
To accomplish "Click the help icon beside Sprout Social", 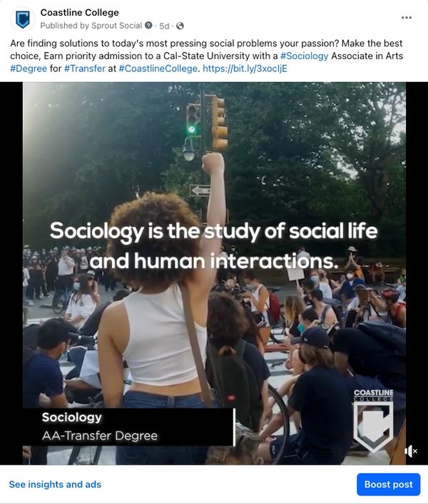I will click(149, 26).
